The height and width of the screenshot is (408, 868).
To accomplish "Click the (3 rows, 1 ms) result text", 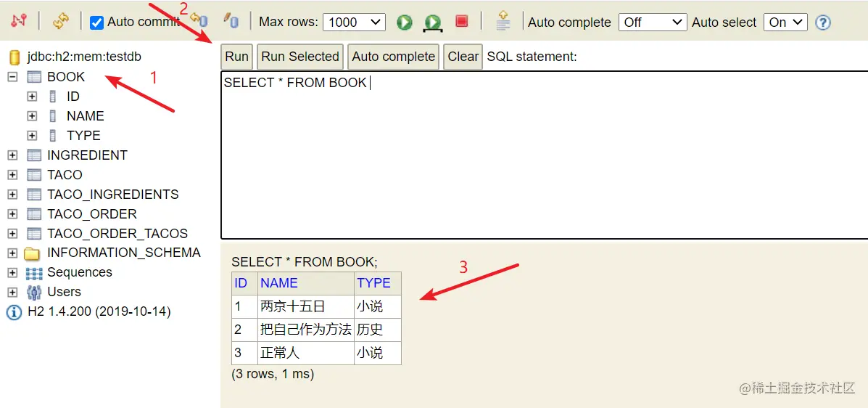I will (x=273, y=374).
